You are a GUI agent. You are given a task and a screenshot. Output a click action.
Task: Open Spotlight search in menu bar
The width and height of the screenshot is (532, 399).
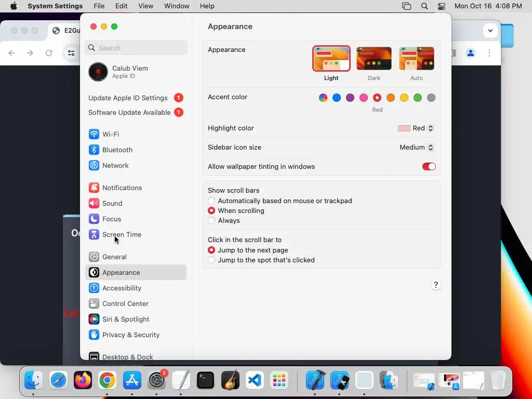pos(424,6)
